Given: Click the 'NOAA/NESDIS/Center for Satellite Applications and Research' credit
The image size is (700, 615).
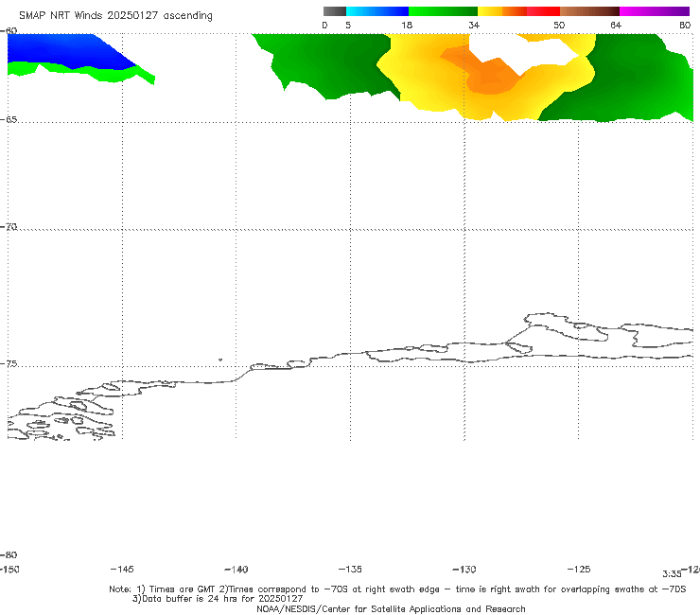Looking at the screenshot, I should (391, 608).
